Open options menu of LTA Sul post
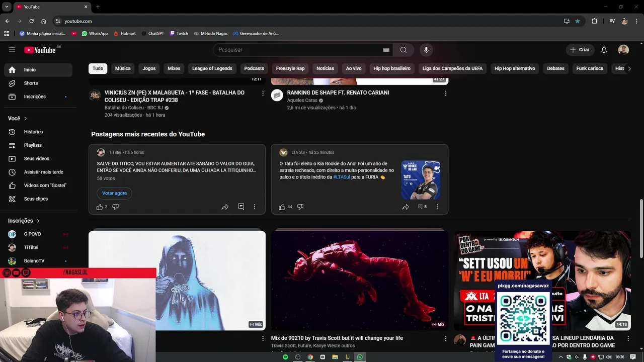This screenshot has width=644, height=362. 437,207
